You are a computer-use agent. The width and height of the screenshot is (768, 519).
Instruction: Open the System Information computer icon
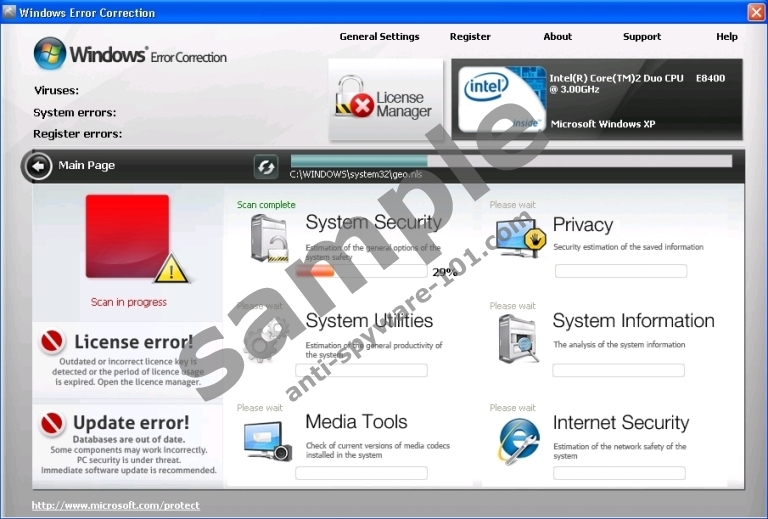518,338
